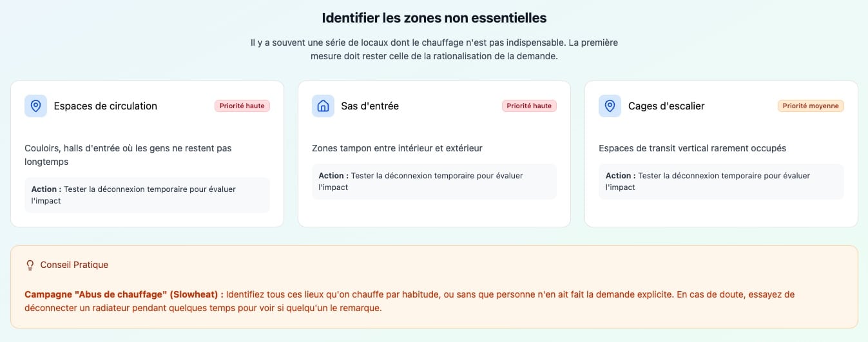The image size is (868, 342).
Task: Click the map pin icon beside Espaces de circulation
Action: (35, 106)
